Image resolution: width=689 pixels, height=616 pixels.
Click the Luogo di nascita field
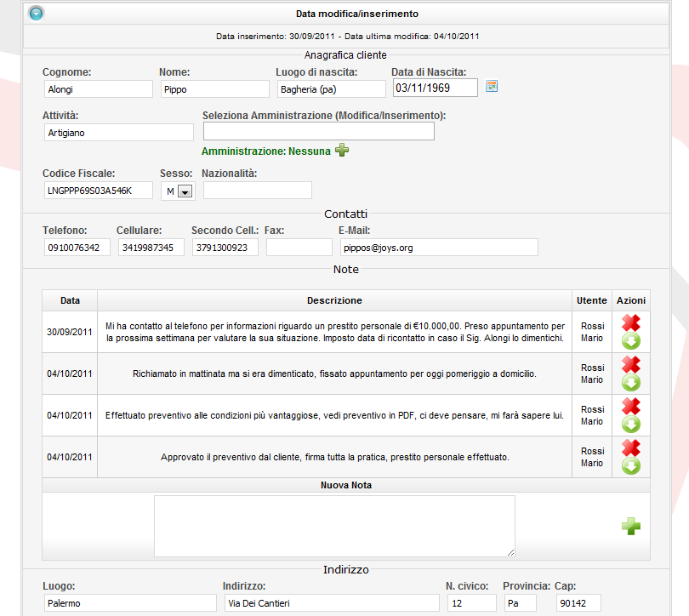point(332,89)
